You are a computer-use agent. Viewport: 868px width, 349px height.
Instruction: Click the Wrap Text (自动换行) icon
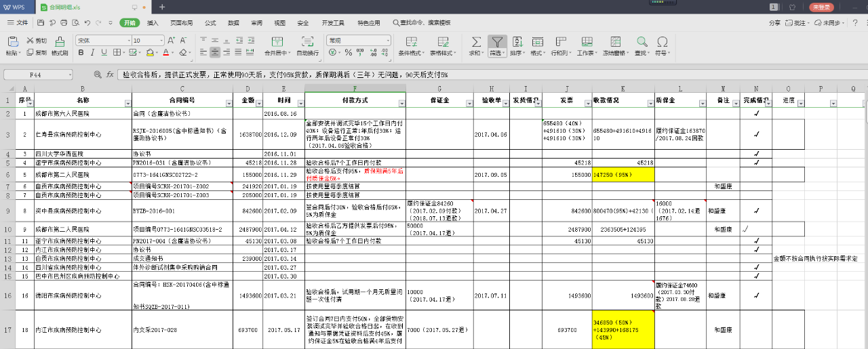307,41
